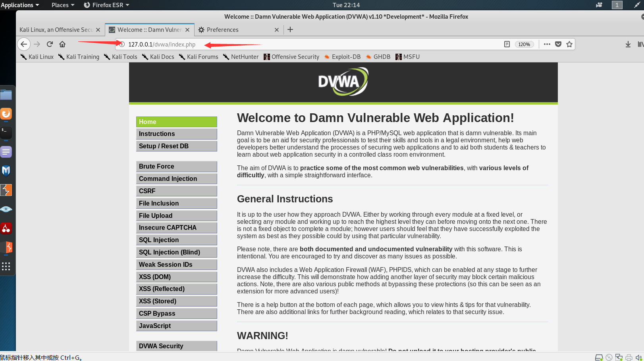Open the page actions (...) menu
The height and width of the screenshot is (361, 644).
click(x=547, y=44)
